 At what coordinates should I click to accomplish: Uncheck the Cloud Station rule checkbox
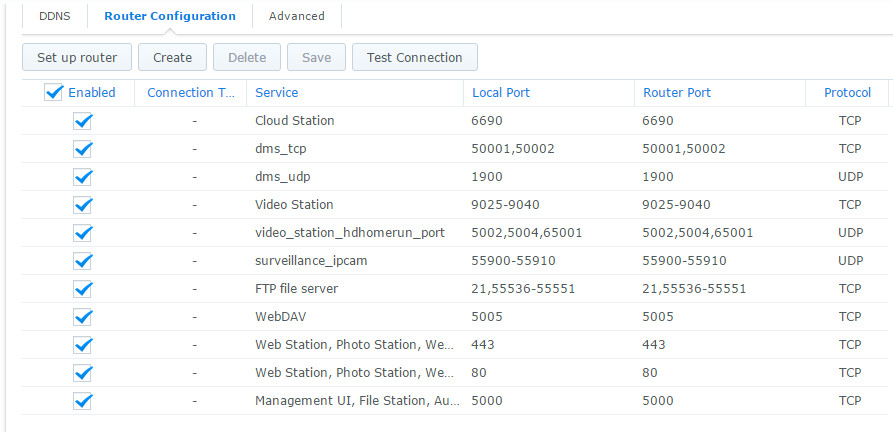[83, 121]
